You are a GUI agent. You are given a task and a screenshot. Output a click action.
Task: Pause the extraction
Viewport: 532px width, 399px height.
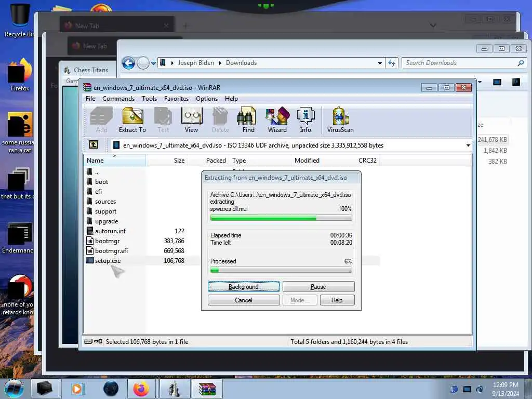[x=318, y=287]
